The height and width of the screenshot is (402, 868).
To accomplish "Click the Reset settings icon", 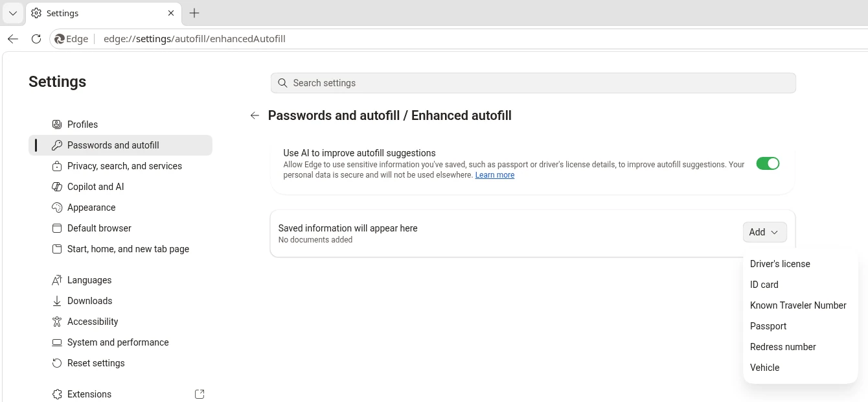I will coord(57,363).
